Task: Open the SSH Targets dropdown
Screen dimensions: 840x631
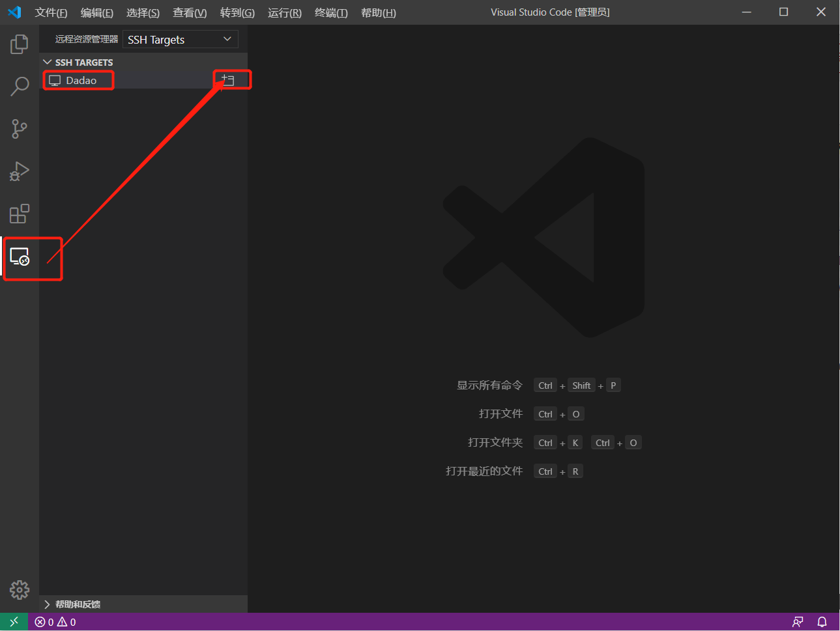Action: pyautogui.click(x=180, y=40)
